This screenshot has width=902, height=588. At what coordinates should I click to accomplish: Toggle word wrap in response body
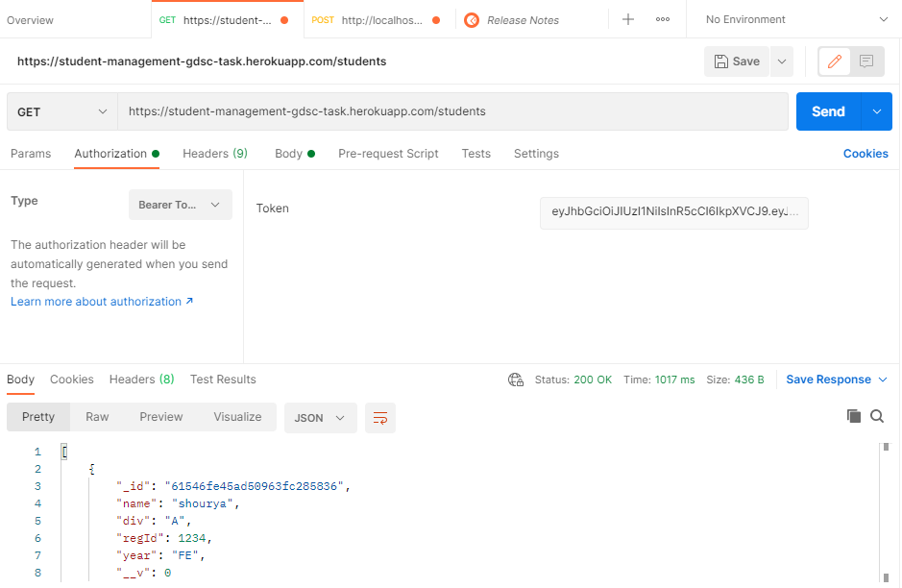tap(380, 418)
